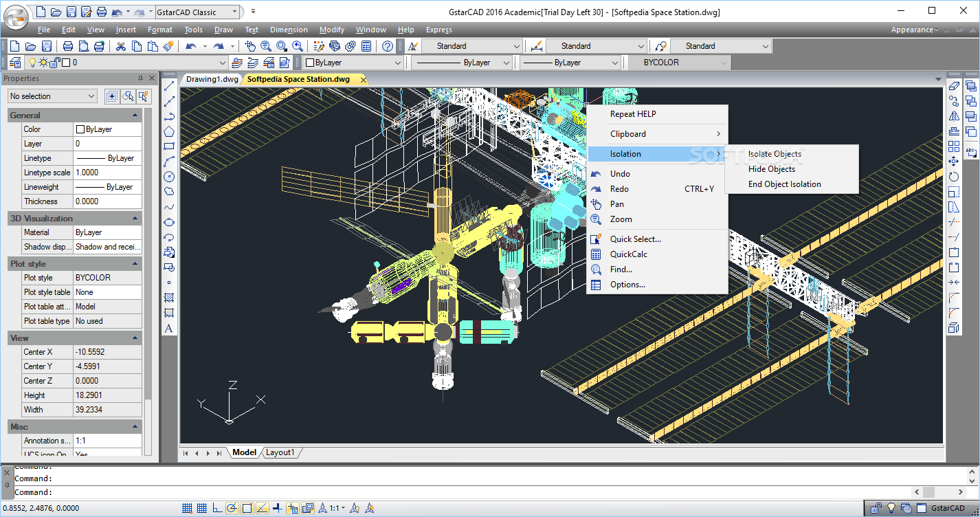The width and height of the screenshot is (980, 517).
Task: Toggle Object Snap in status bar
Action: [x=247, y=509]
